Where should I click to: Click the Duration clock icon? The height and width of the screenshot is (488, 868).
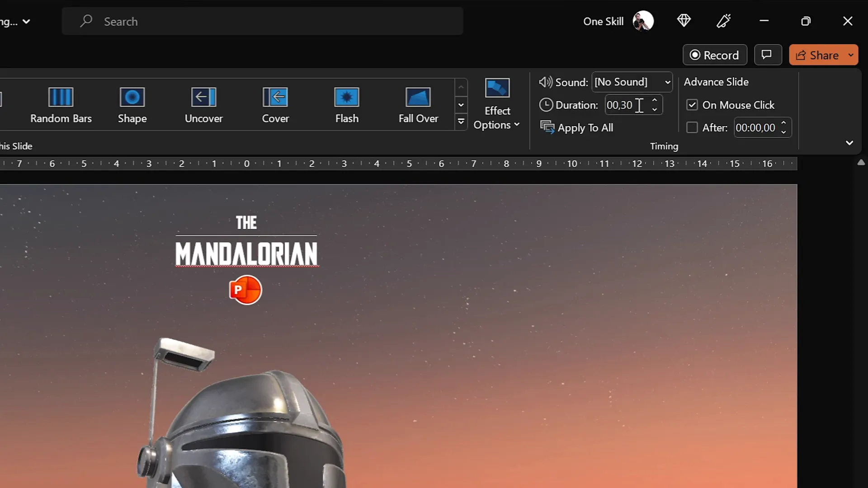pos(546,105)
